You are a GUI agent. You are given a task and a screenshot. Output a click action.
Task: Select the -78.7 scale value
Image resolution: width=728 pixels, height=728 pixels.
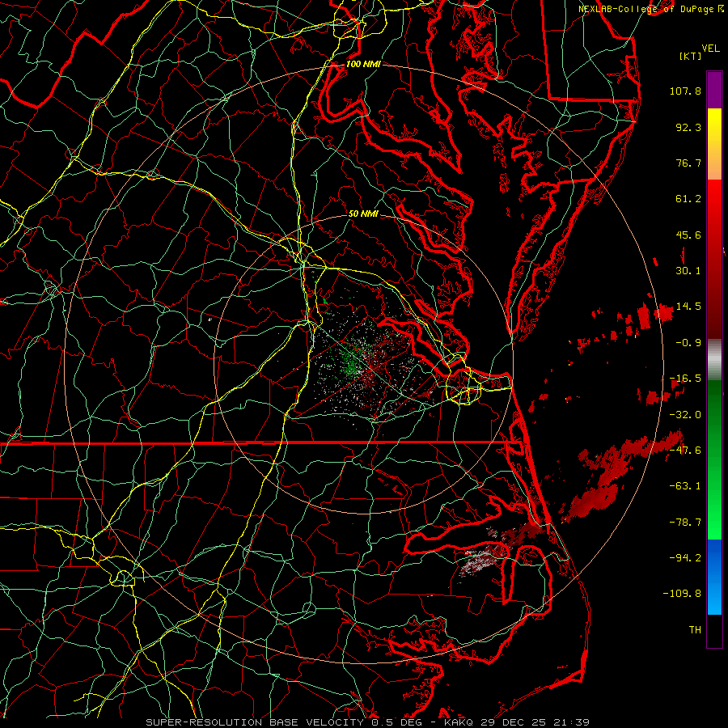pyautogui.click(x=685, y=523)
